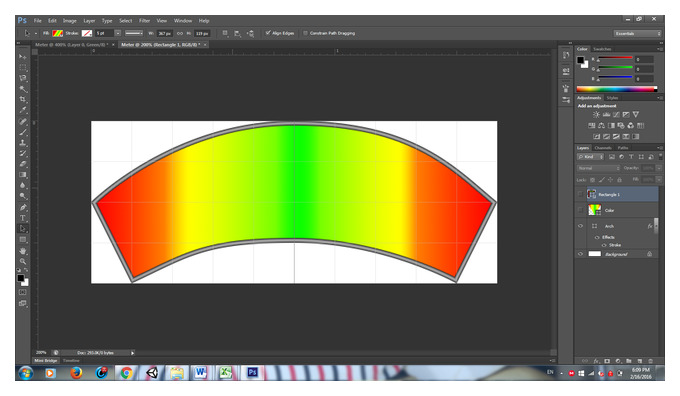This screenshot has width=680, height=396.
Task: Switch to the Styles tab
Action: pyautogui.click(x=612, y=98)
